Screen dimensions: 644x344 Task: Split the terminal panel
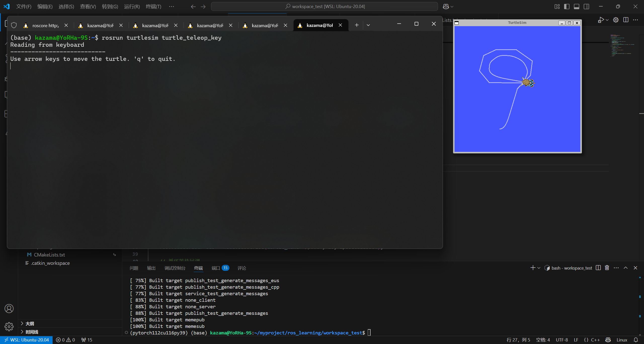pyautogui.click(x=598, y=268)
